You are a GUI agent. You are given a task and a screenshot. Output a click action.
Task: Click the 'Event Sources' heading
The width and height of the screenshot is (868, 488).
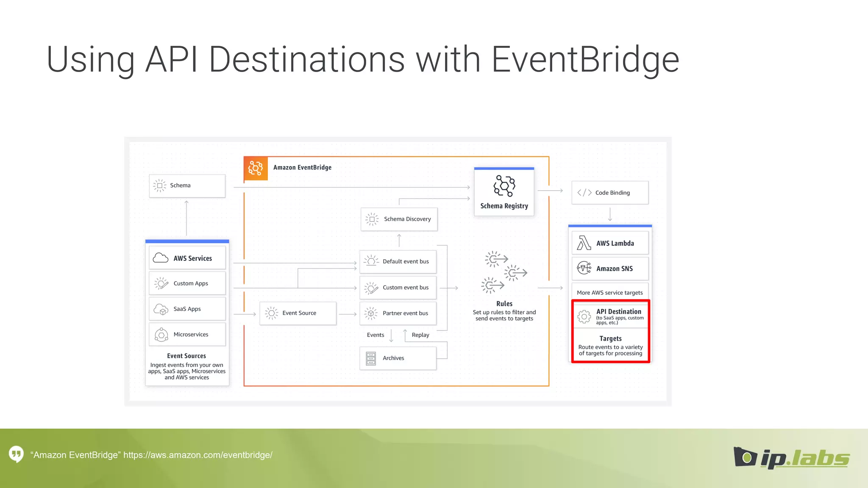[x=186, y=356]
